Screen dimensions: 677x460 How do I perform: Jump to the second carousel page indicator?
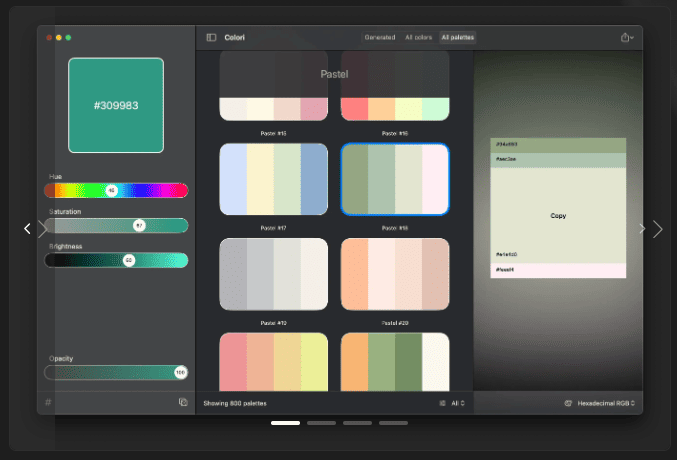pos(321,423)
